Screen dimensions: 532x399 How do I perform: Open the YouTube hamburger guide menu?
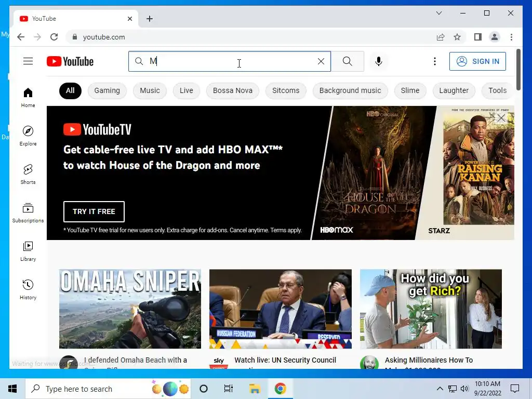pyautogui.click(x=28, y=61)
